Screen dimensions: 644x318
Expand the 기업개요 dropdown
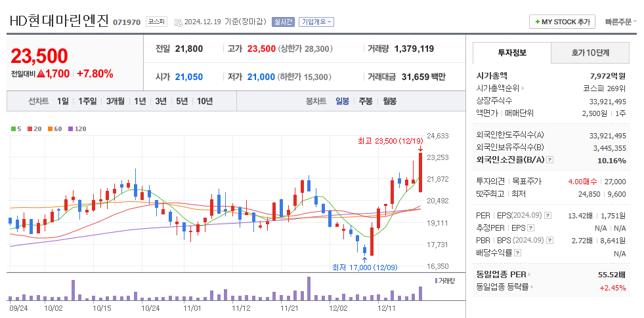tap(316, 22)
